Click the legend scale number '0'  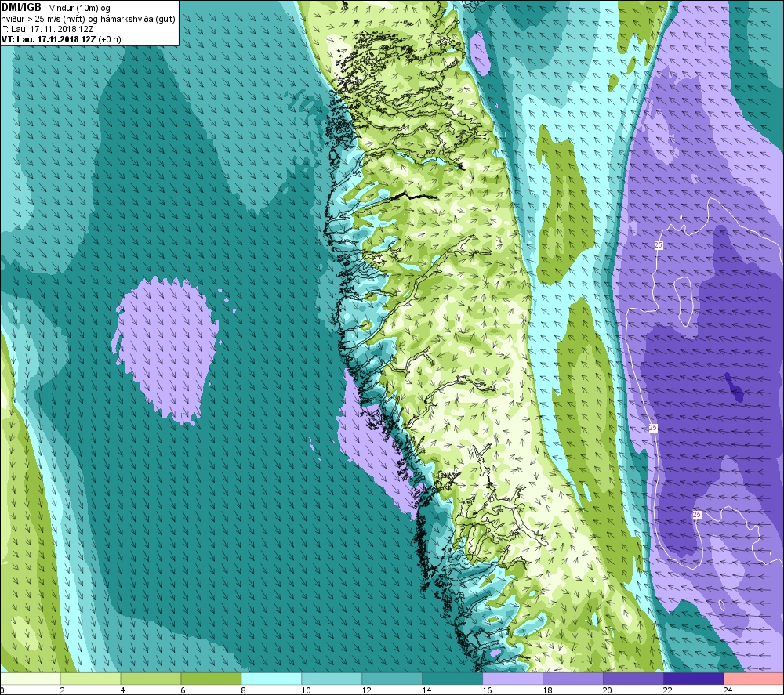2,690
